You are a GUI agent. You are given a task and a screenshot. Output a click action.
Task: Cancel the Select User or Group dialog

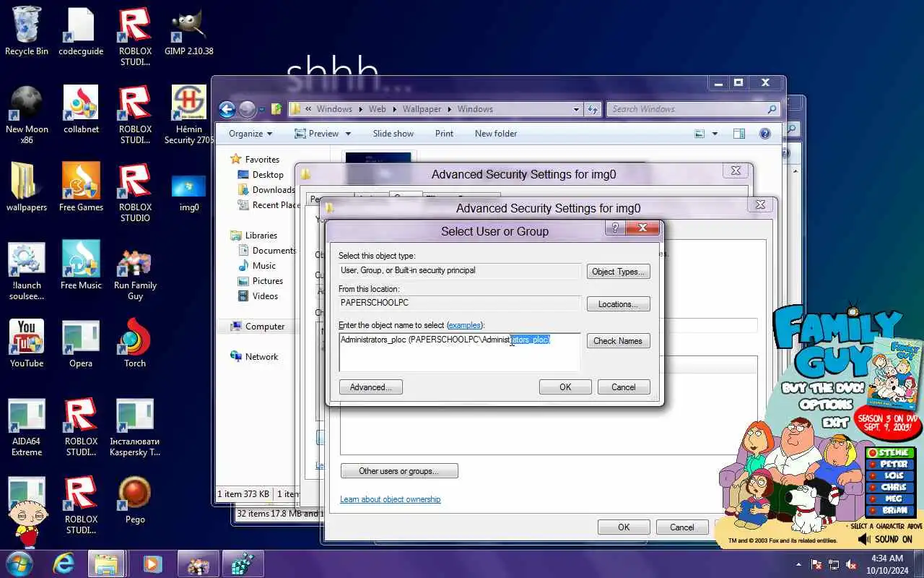pyautogui.click(x=624, y=387)
